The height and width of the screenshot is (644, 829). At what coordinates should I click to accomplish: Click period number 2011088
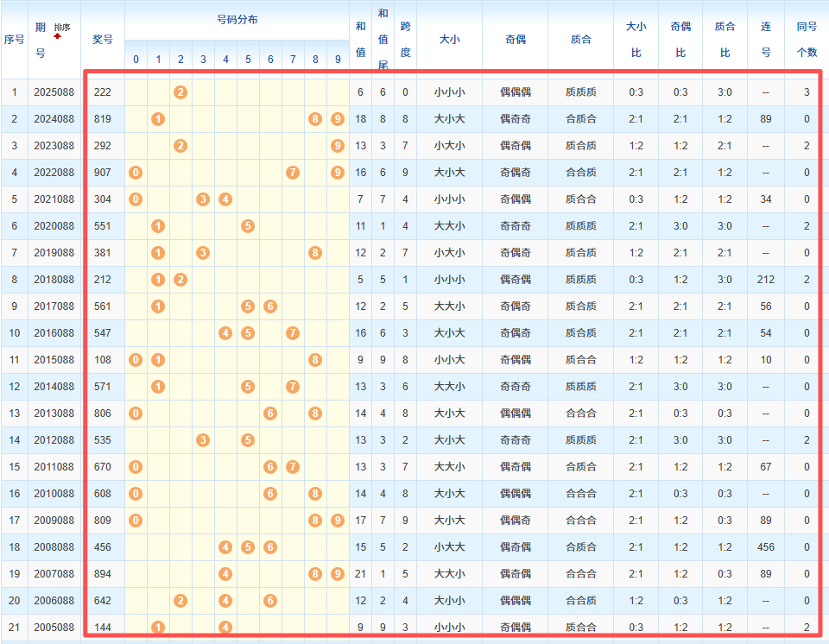[x=54, y=467]
